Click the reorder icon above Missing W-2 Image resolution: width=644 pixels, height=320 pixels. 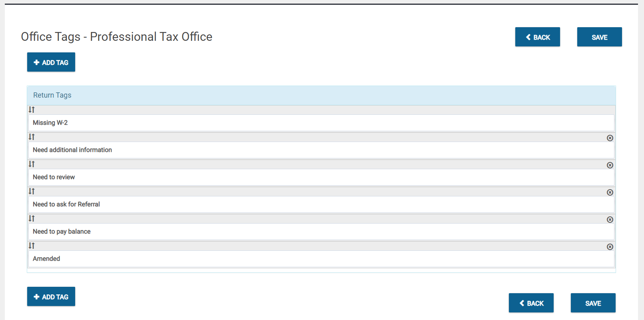(x=32, y=109)
